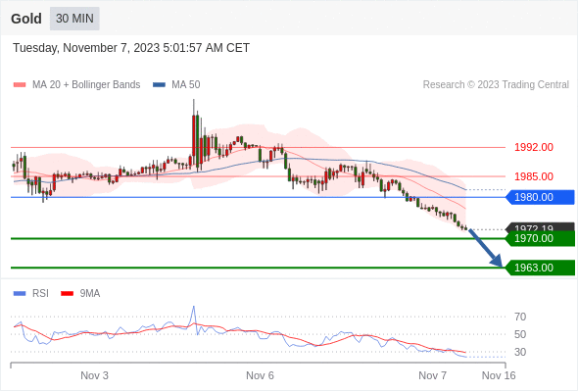Click the 9MA red legend swatch

[x=67, y=294]
